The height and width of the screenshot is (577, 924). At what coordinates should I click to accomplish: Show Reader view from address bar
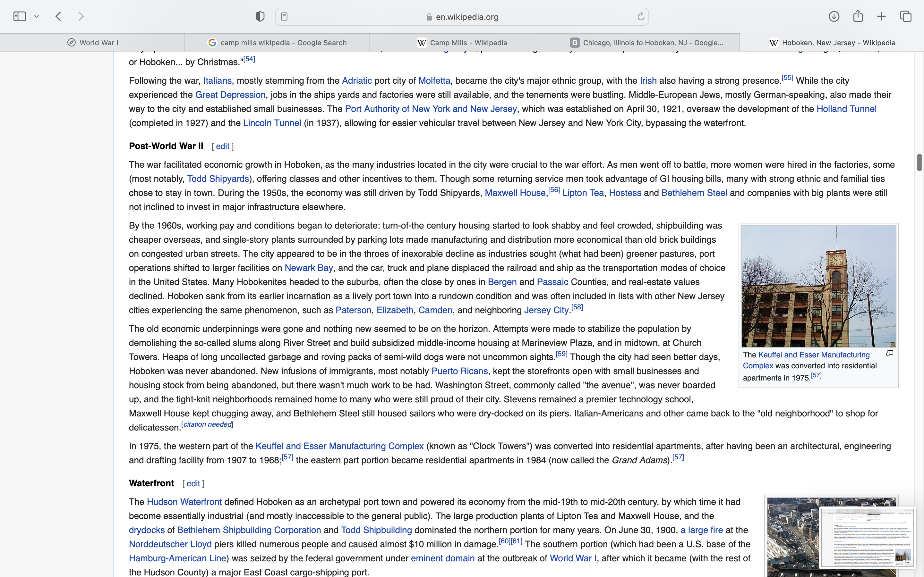[x=284, y=16]
